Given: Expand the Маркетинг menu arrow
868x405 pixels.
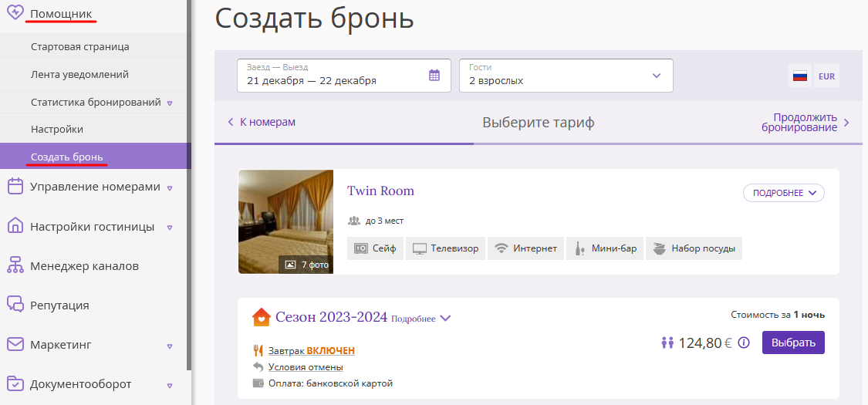Looking at the screenshot, I should [170, 346].
